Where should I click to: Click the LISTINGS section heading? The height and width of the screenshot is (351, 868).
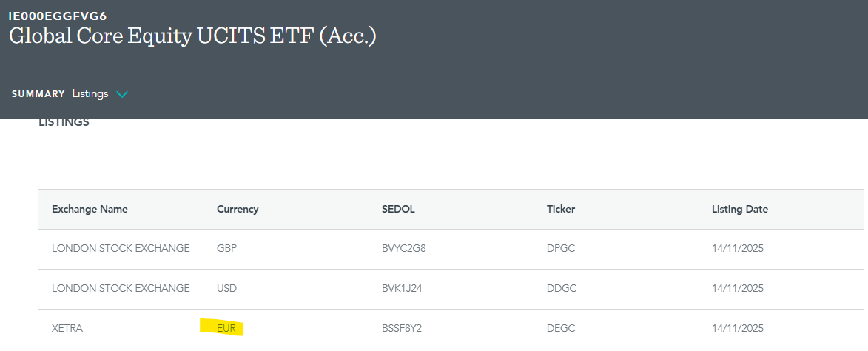coord(64,122)
